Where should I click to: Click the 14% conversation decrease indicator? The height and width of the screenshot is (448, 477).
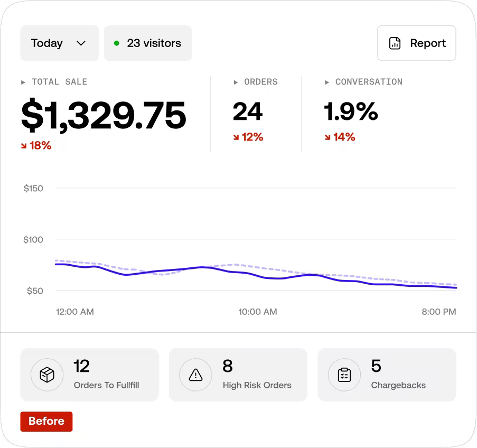click(x=340, y=137)
